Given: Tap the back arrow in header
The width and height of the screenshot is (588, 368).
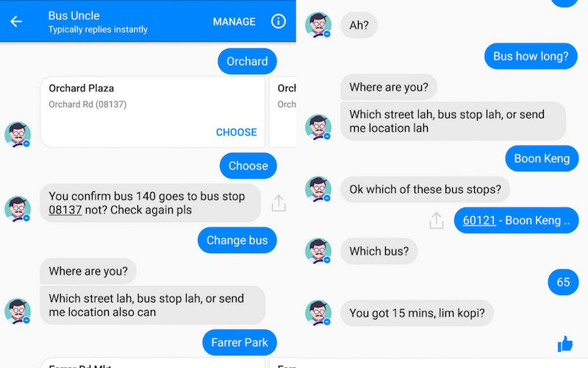Looking at the screenshot, I should (16, 21).
